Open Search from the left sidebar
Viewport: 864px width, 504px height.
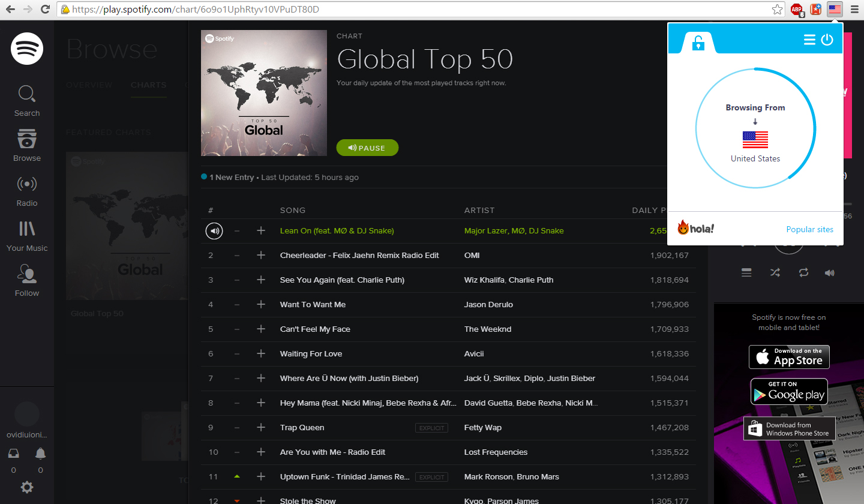[27, 101]
